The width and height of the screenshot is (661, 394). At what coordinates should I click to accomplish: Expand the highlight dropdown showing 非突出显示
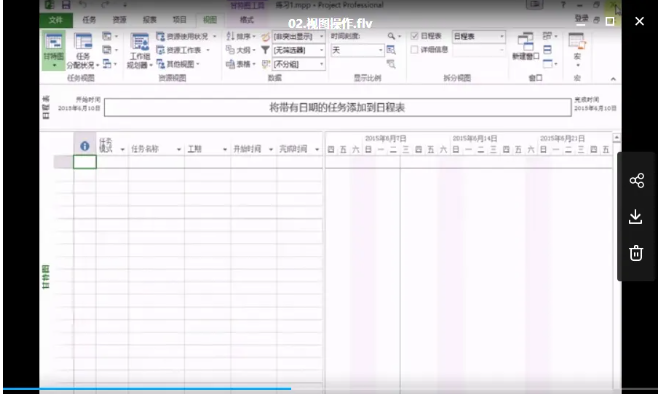(x=298, y=37)
